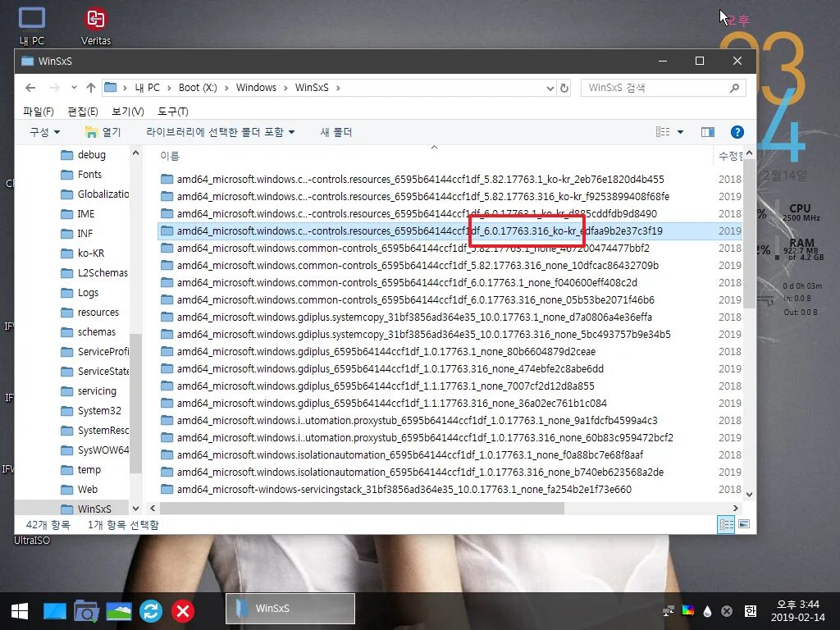Select the L2Schemas folder in tree
This screenshot has height=630, width=840.
tap(94, 273)
